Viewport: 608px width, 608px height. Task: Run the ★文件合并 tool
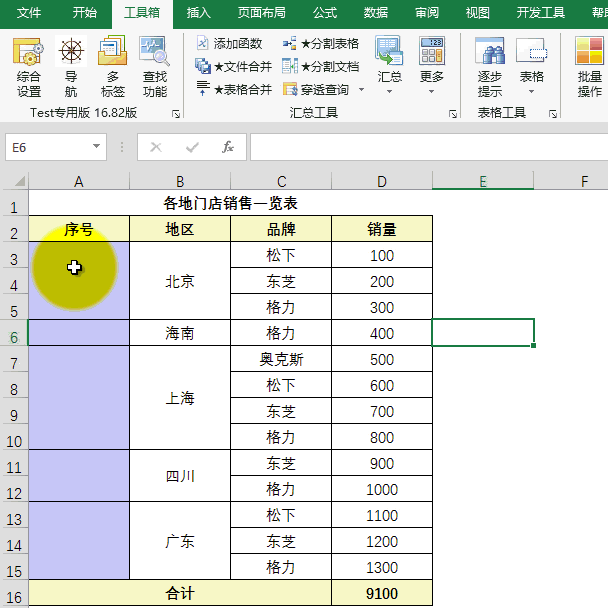click(233, 66)
